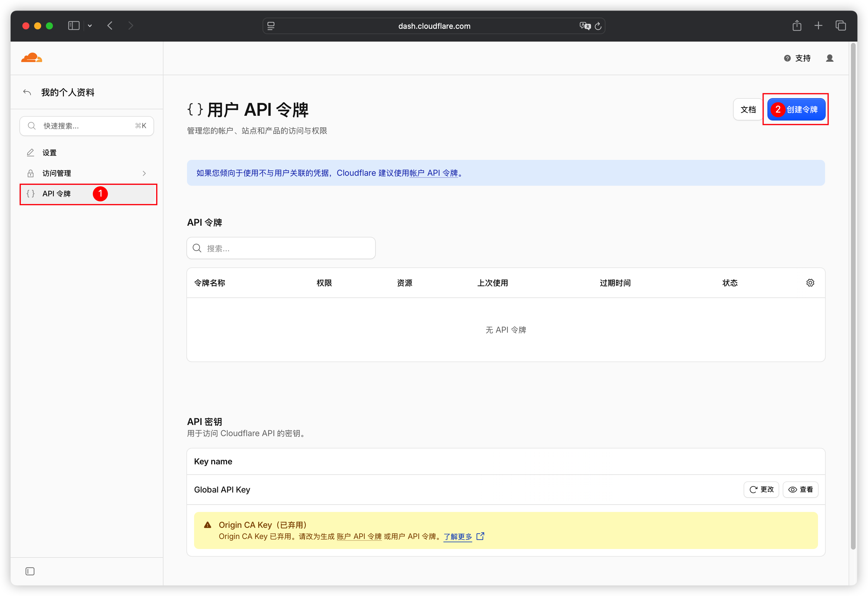The width and height of the screenshot is (868, 596).
Task: Toggle the Safari sidebar button
Action: click(74, 26)
